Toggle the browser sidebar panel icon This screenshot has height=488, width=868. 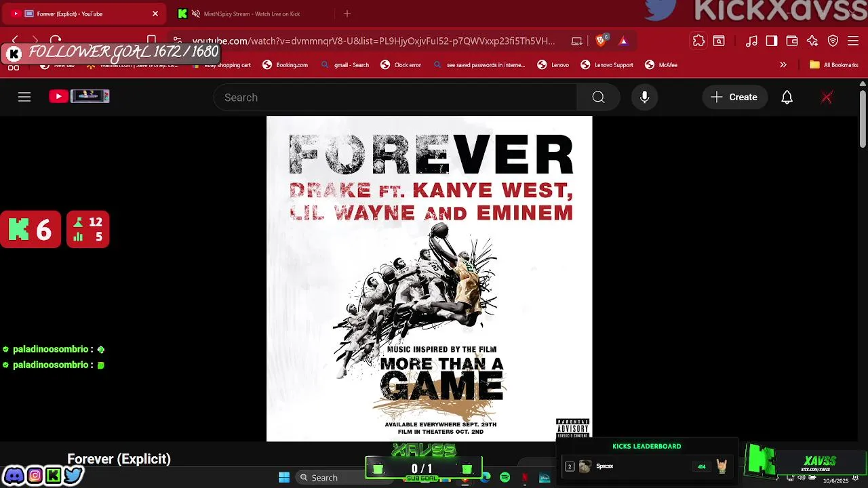(x=772, y=41)
